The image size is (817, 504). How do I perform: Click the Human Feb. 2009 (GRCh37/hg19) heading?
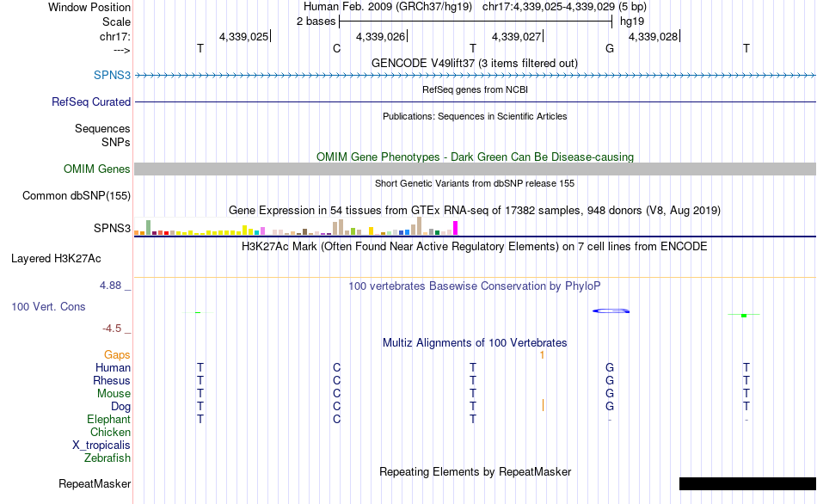point(388,7)
